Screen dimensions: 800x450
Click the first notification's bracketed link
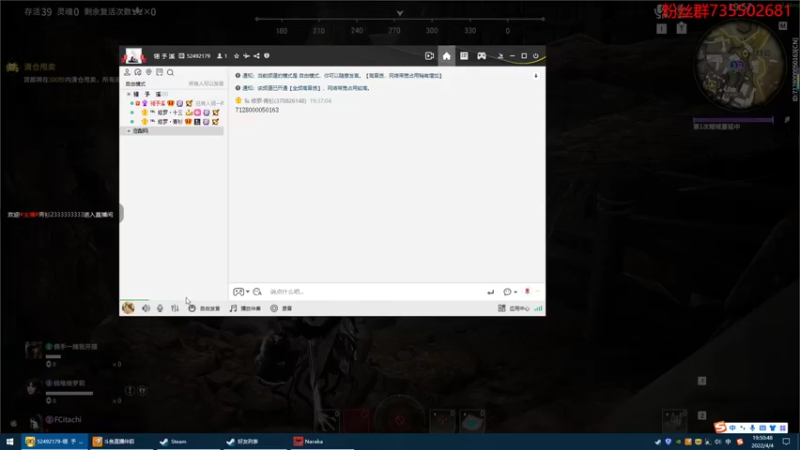[x=404, y=76]
